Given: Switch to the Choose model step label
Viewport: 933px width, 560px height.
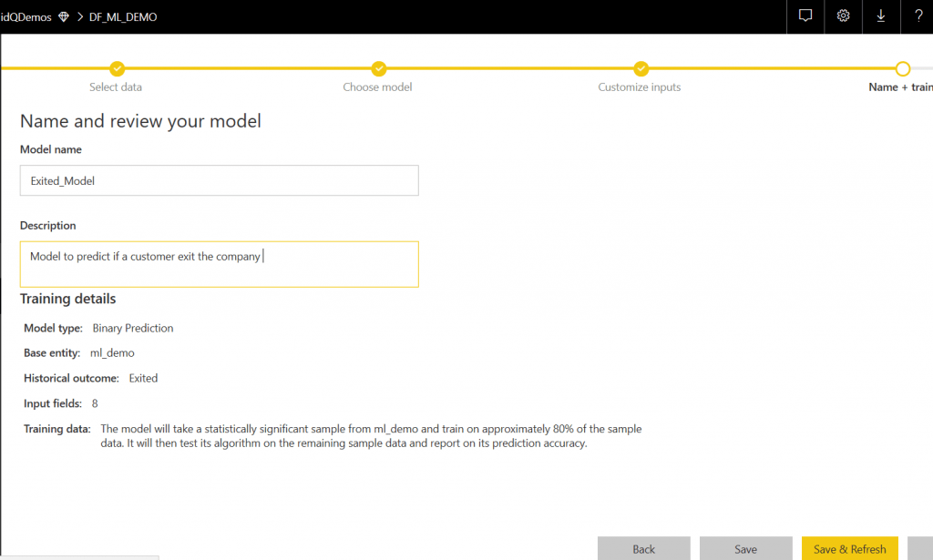Looking at the screenshot, I should pos(377,87).
